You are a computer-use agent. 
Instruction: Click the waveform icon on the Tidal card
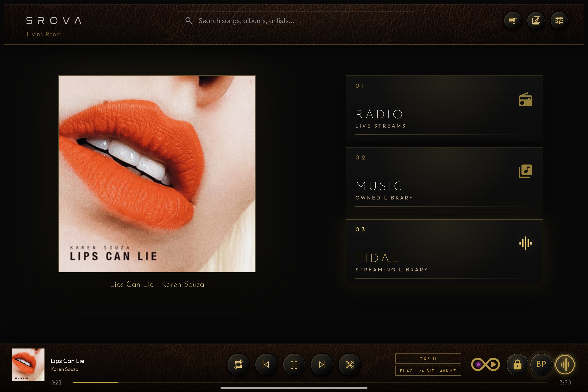[x=525, y=243]
